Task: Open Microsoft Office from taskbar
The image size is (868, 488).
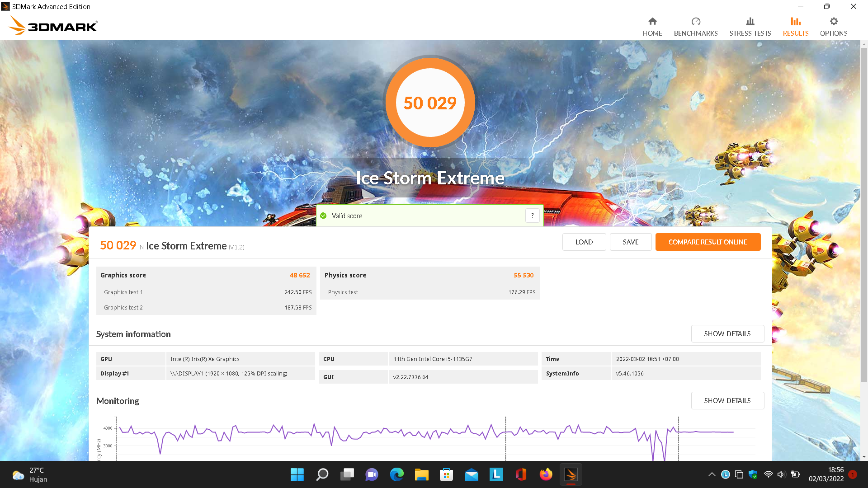Action: (521, 474)
